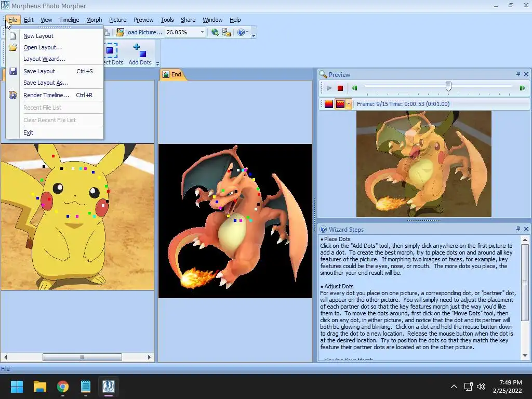Click the New Layout blank page icon
Screen dimensions: 532x399
point(13,36)
